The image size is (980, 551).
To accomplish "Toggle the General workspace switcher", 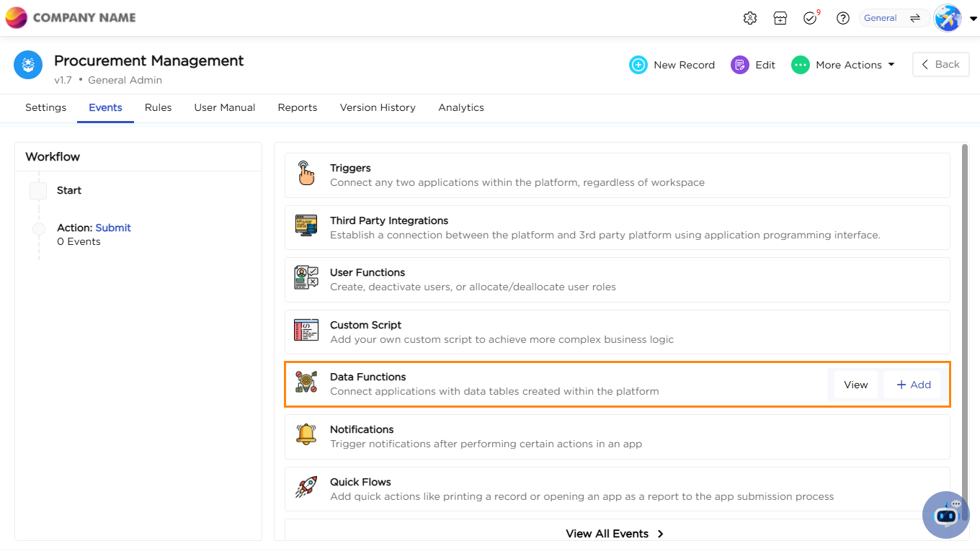I will point(894,18).
